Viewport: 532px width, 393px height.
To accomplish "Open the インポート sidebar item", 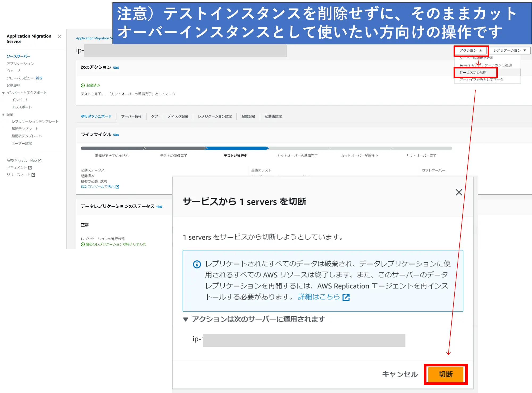I will tap(20, 100).
